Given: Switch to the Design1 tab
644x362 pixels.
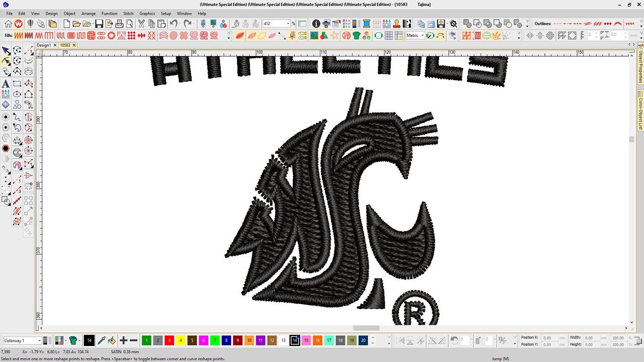Looking at the screenshot, I should [x=43, y=45].
